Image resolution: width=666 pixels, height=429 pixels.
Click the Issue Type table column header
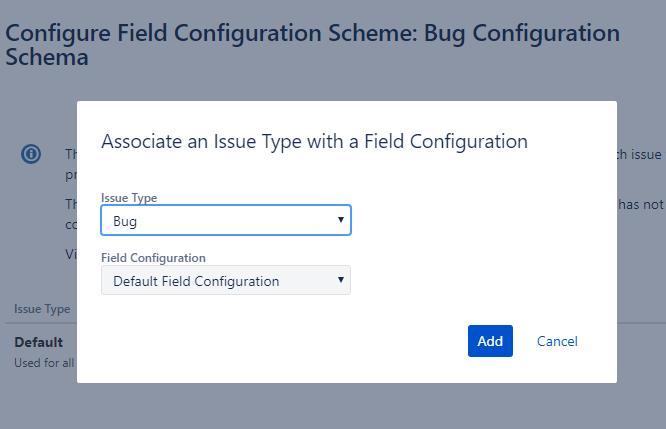42,309
